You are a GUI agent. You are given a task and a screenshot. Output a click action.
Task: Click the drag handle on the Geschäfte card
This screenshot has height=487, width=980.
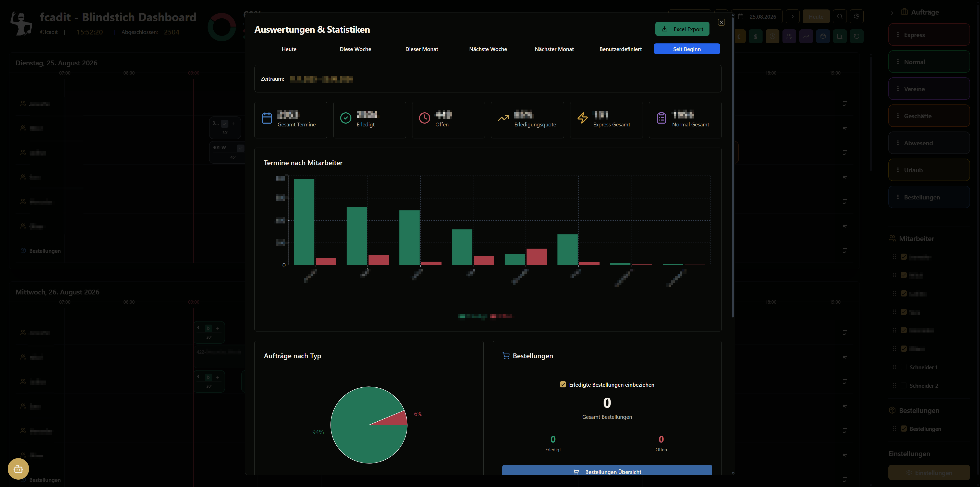pos(898,116)
